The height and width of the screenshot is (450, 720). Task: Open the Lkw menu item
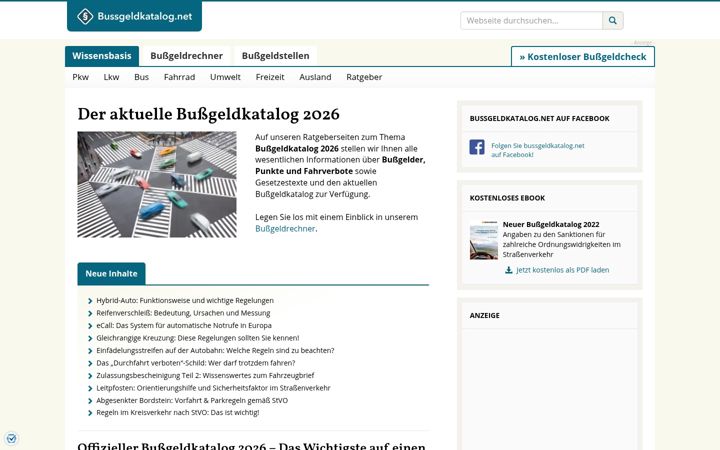coord(111,77)
